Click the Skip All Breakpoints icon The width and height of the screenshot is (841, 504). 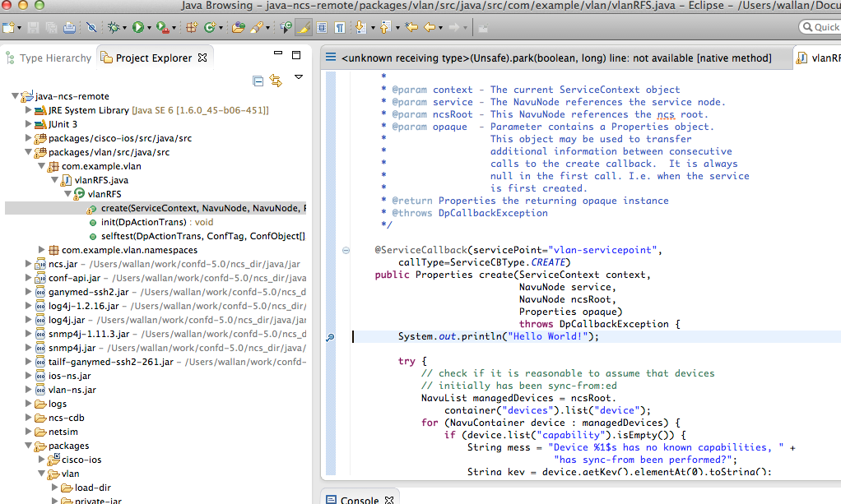coord(91,28)
